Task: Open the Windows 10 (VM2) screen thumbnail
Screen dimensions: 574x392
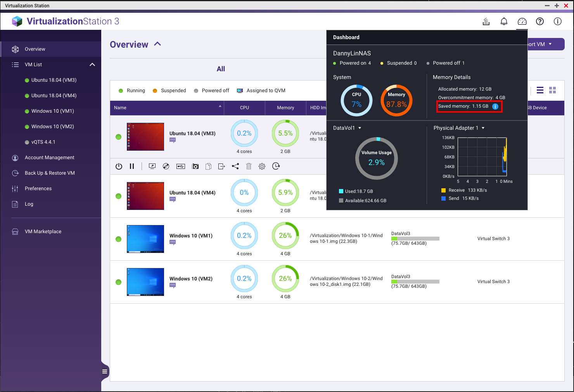Action: pos(145,282)
